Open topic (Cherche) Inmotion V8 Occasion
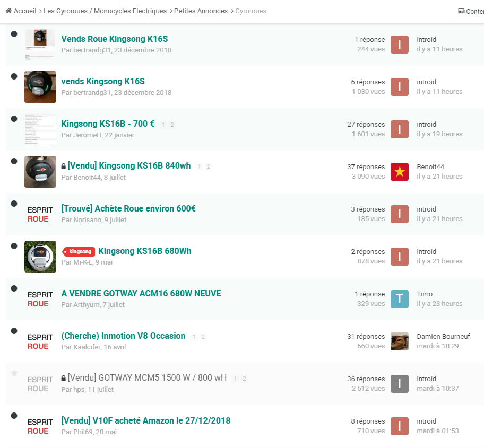The height and width of the screenshot is (448, 484). pos(123,336)
